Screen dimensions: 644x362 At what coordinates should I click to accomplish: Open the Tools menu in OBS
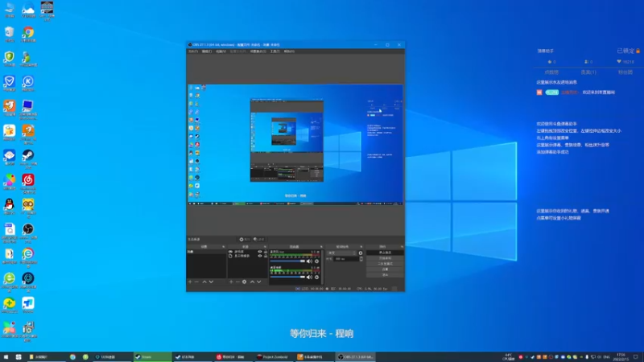coord(275,51)
